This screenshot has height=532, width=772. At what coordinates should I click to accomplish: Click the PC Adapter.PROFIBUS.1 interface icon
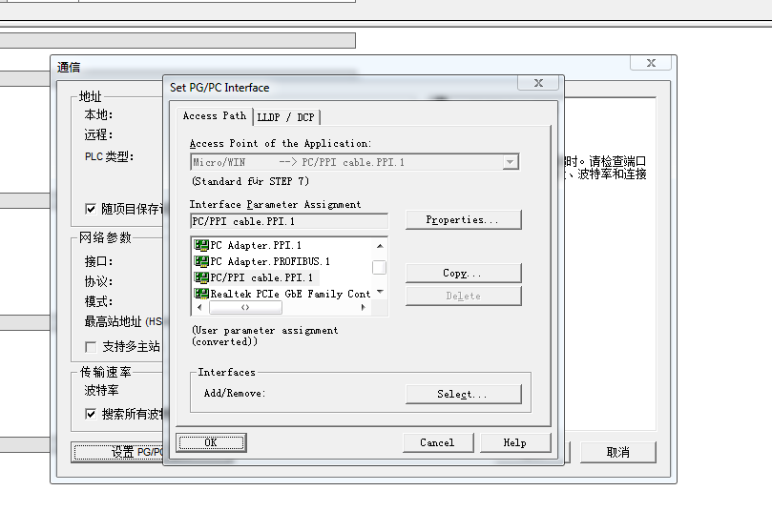[x=201, y=261]
